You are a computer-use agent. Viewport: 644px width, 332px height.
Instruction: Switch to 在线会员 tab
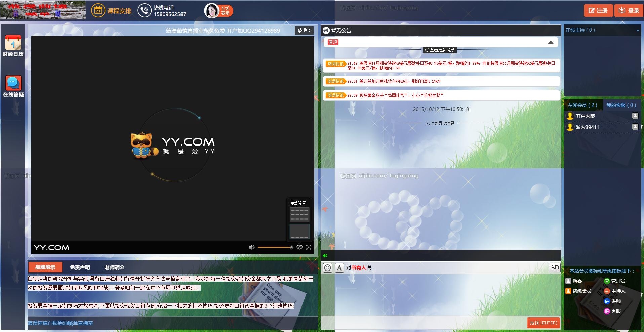click(582, 105)
